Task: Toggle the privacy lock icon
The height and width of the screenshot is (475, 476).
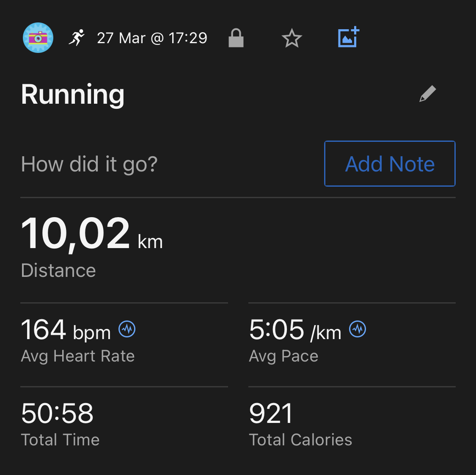Action: pyautogui.click(x=236, y=38)
